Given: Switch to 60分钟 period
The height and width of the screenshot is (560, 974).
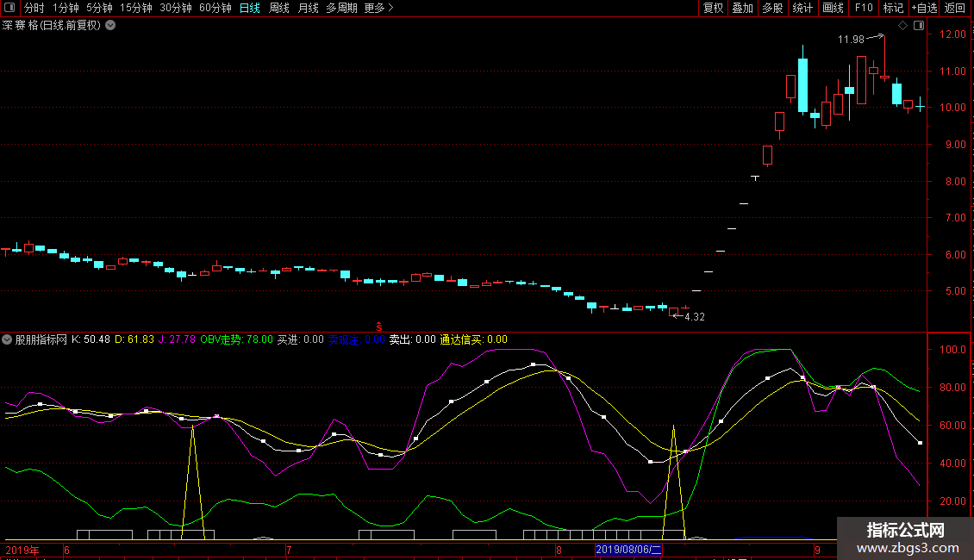Looking at the screenshot, I should (x=215, y=8).
